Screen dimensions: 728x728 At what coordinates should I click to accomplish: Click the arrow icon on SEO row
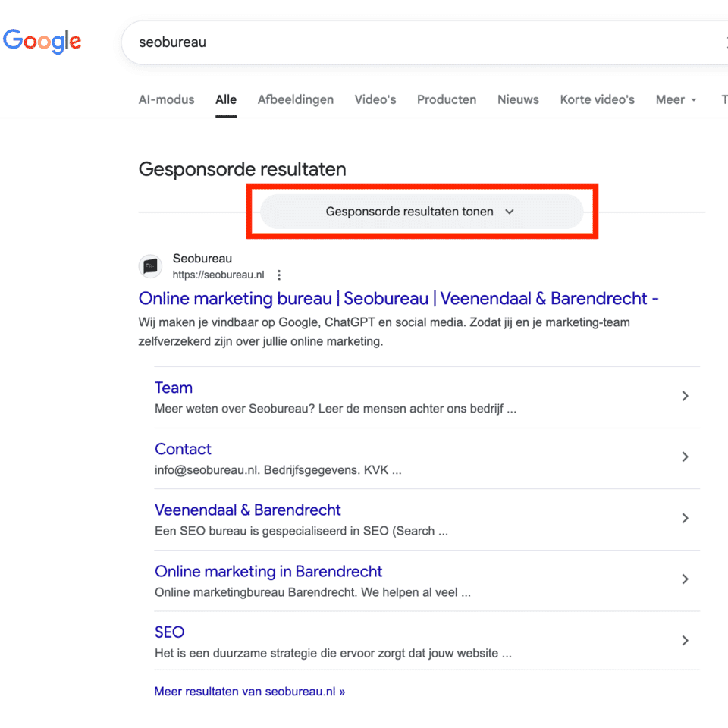tap(685, 641)
